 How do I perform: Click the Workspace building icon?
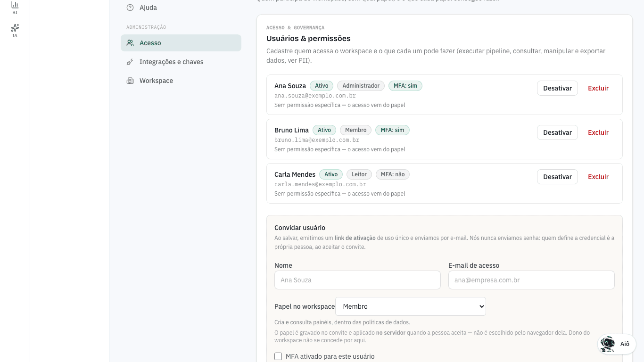pos(130,81)
